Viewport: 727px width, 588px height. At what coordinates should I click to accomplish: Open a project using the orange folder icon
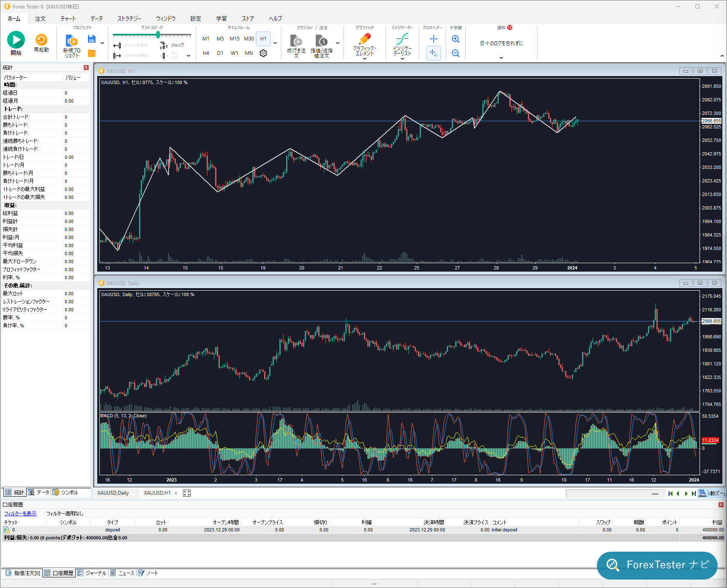tap(92, 53)
